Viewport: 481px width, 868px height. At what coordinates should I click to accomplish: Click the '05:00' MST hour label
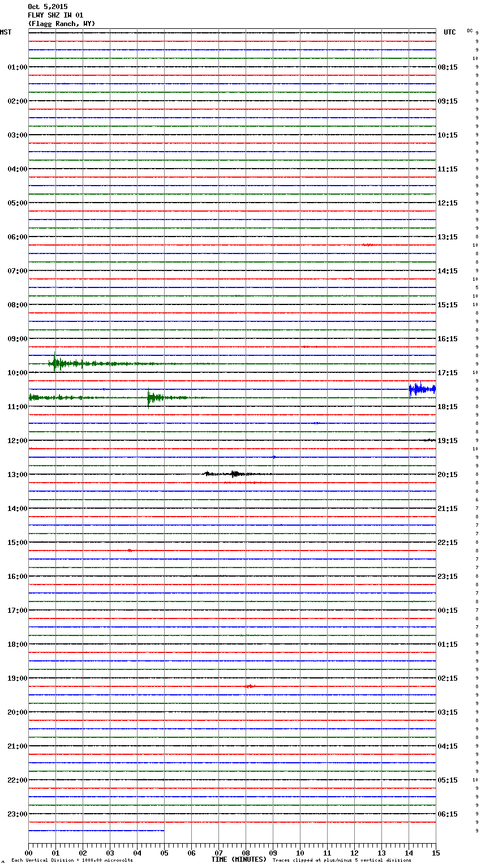coord(18,203)
